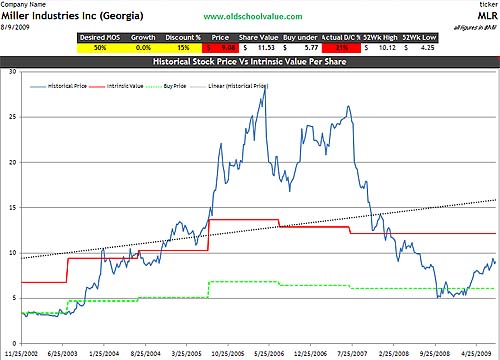Click the 9/25/2008 x-axis date label
500x360 pixels.
pos(435,354)
